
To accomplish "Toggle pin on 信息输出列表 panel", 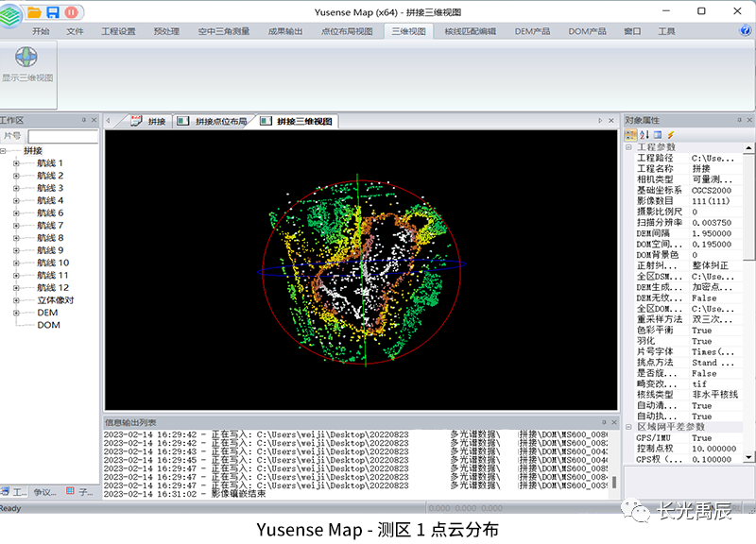I will [x=603, y=421].
